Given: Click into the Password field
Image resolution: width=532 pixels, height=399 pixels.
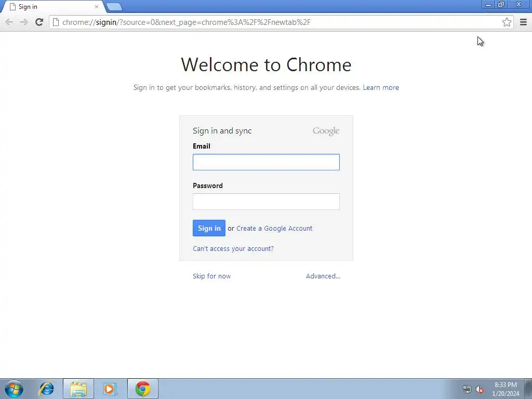Looking at the screenshot, I should click(x=266, y=202).
